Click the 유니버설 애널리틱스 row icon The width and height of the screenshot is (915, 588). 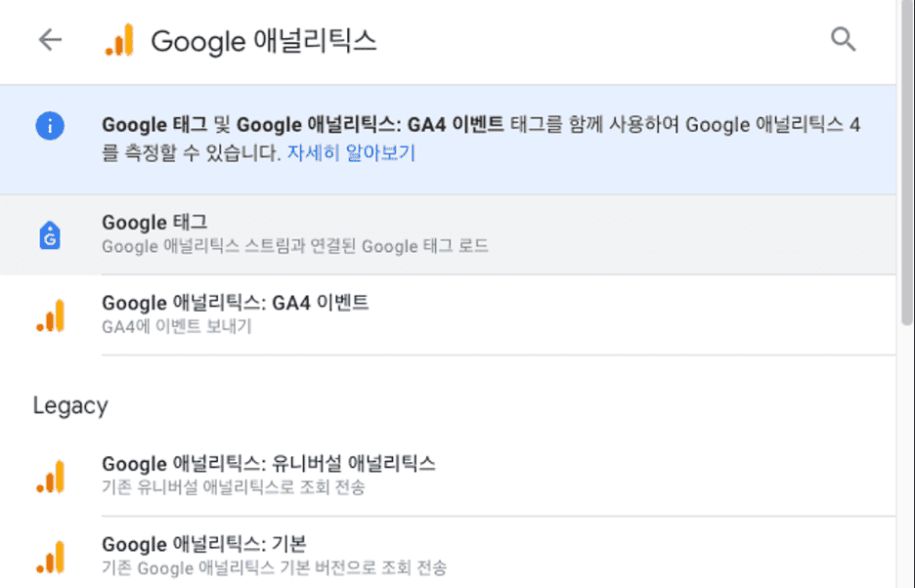(x=49, y=475)
